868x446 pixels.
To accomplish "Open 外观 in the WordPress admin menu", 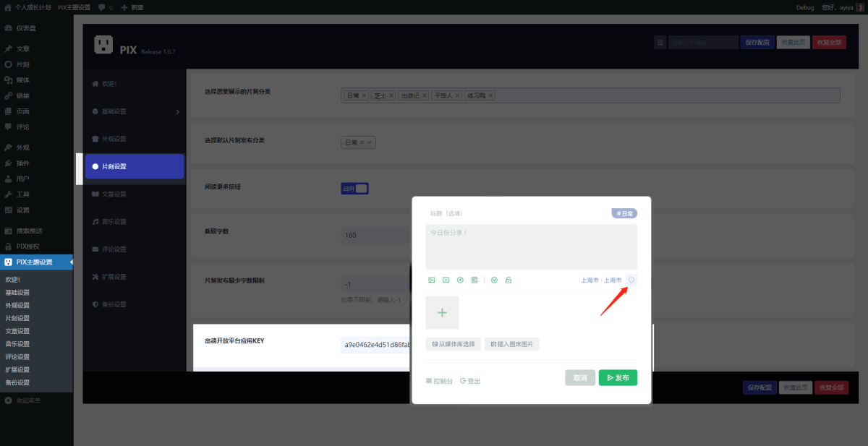I will tap(23, 147).
